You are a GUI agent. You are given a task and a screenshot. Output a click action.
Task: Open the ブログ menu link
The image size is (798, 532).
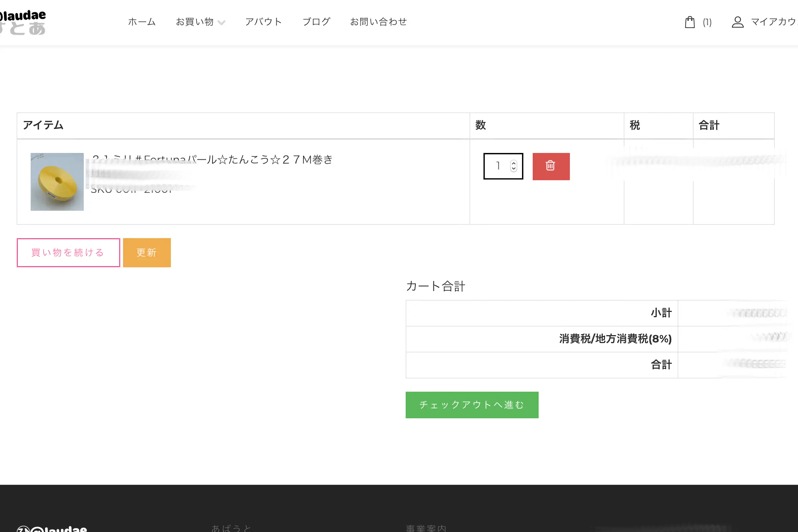316,22
